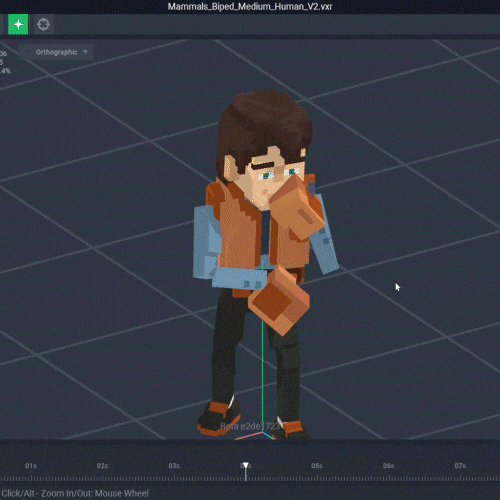Click the timeline playhead marker
The image size is (500, 500).
pyautogui.click(x=246, y=465)
